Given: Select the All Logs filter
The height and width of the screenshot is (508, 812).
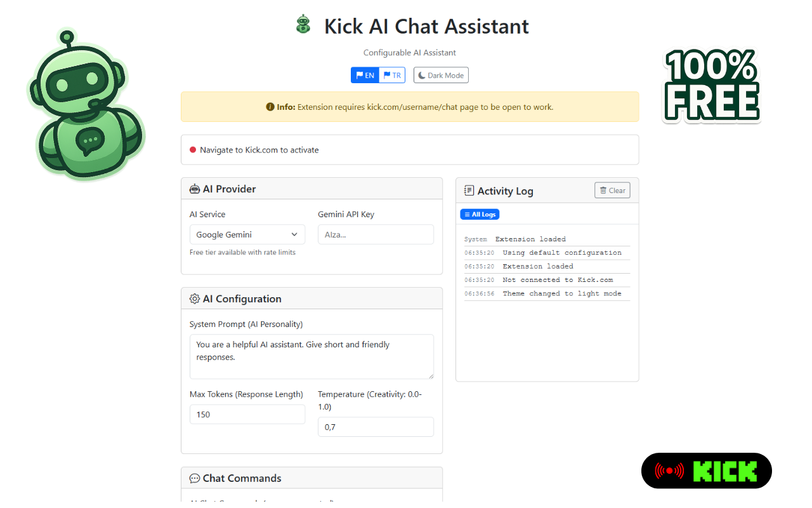Looking at the screenshot, I should [480, 214].
